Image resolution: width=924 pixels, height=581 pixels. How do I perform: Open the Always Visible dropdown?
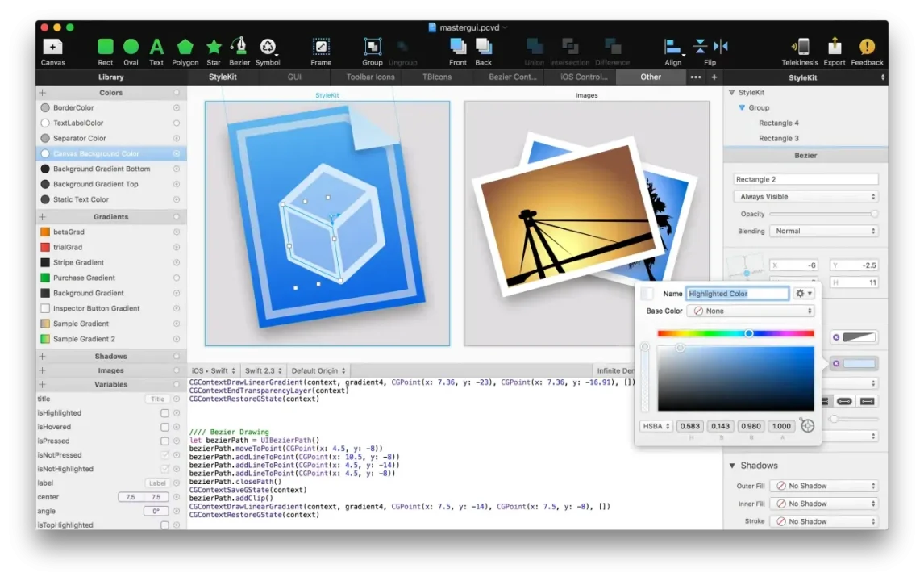(805, 196)
